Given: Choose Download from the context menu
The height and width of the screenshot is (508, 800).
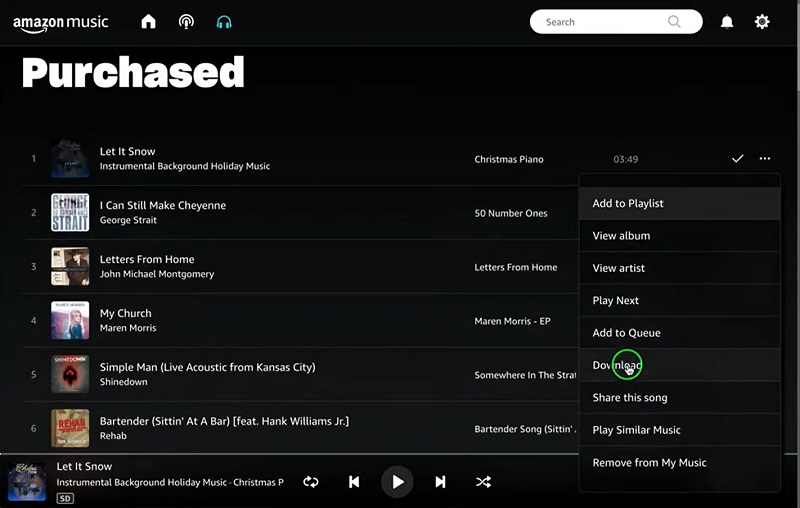Looking at the screenshot, I should coord(617,365).
